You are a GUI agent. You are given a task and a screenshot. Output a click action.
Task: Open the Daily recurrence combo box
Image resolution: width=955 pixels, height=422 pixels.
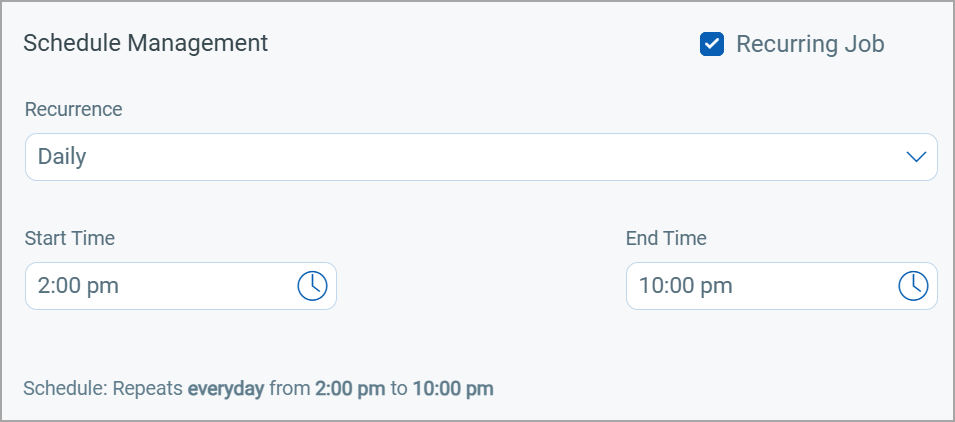481,157
